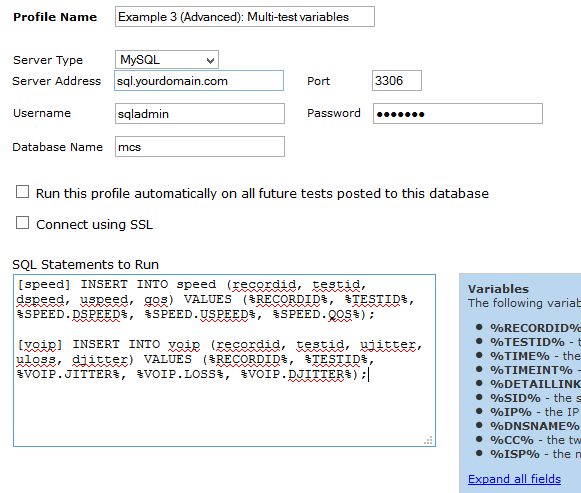
Task: Click the Username field with sqladmin
Action: (x=200, y=114)
